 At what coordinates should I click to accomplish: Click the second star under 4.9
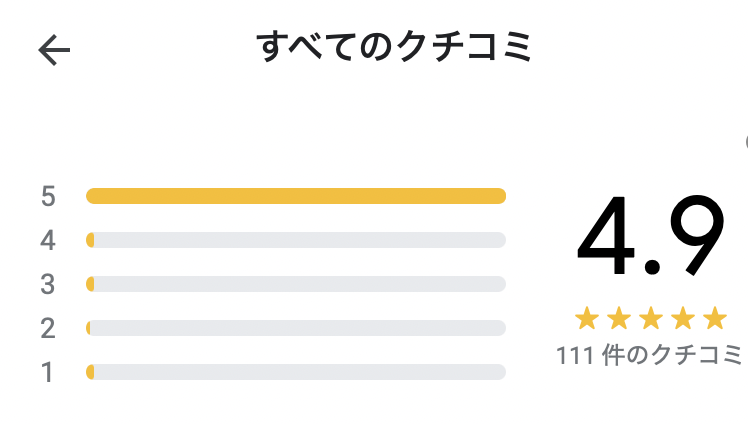pos(619,318)
